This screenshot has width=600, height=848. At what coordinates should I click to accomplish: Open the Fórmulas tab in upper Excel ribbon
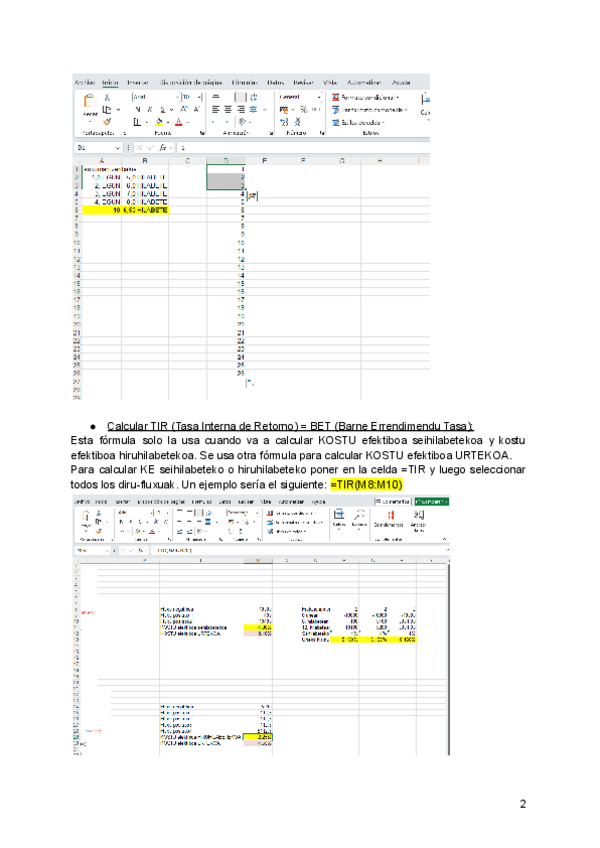[x=245, y=82]
